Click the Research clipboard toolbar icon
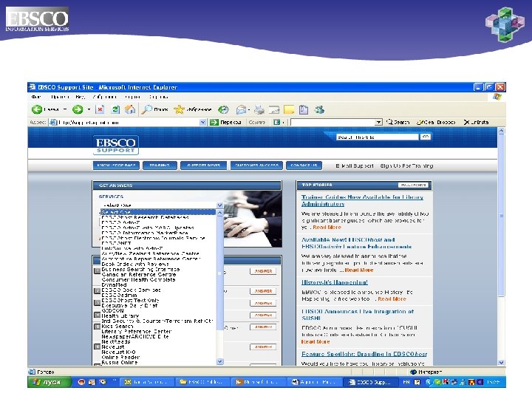532x399 pixels. pos(304,109)
